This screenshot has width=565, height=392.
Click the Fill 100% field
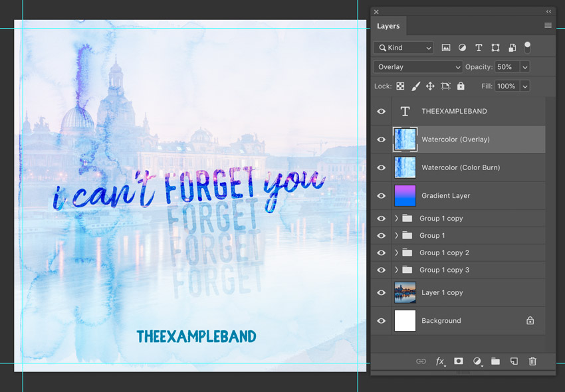507,86
